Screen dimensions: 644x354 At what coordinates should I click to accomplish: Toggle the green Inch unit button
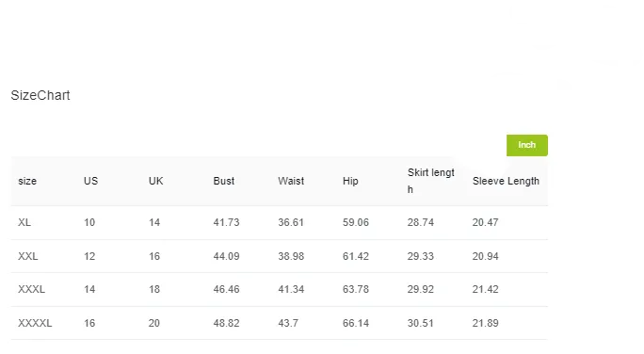pyautogui.click(x=527, y=145)
